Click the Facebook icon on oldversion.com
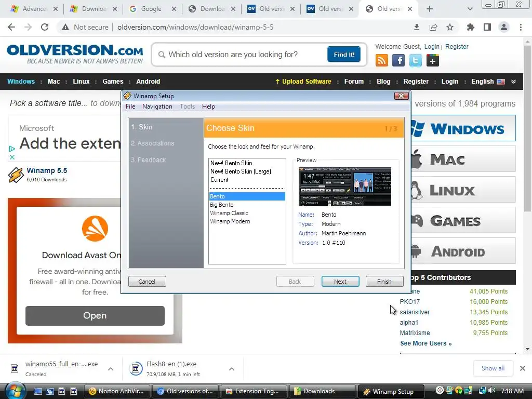 (398, 60)
